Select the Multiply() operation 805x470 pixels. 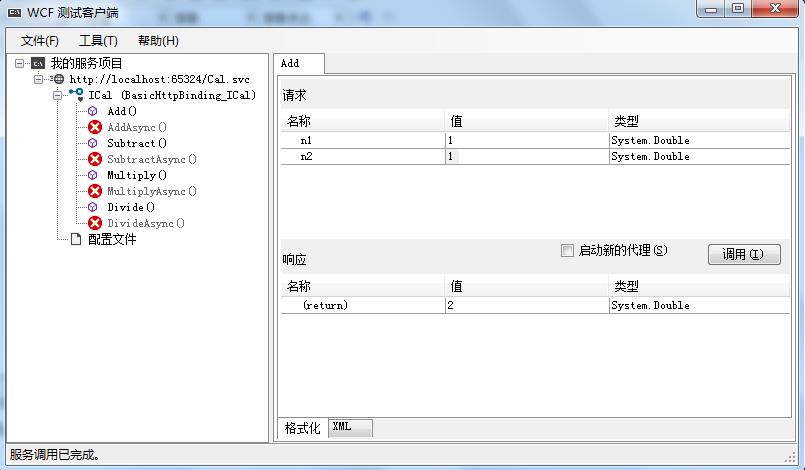click(x=137, y=175)
